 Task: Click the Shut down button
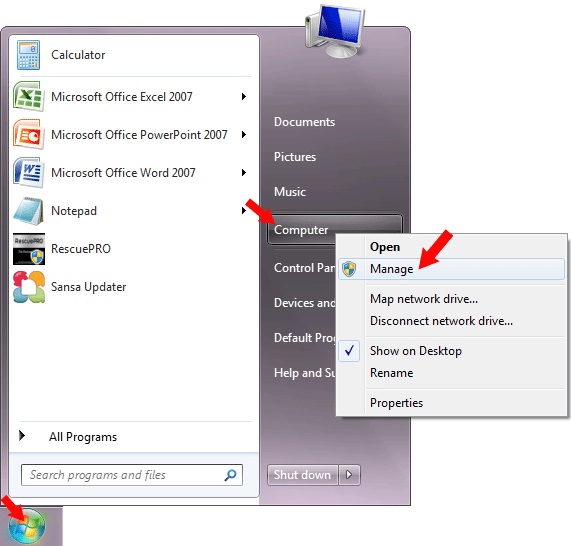(303, 475)
